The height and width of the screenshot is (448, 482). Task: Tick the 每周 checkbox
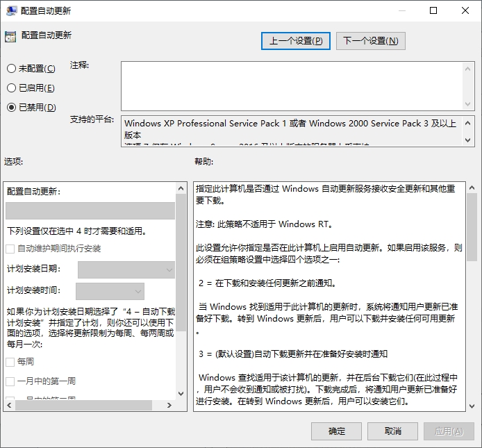pos(10,362)
